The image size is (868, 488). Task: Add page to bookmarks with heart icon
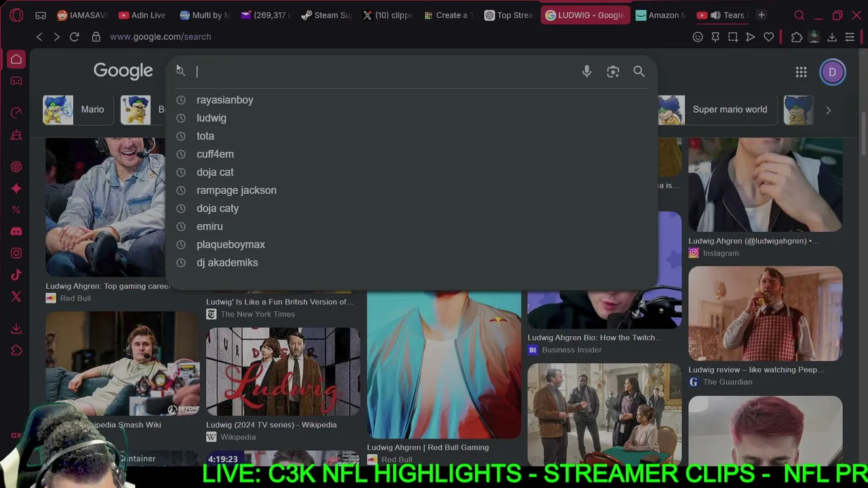point(769,37)
